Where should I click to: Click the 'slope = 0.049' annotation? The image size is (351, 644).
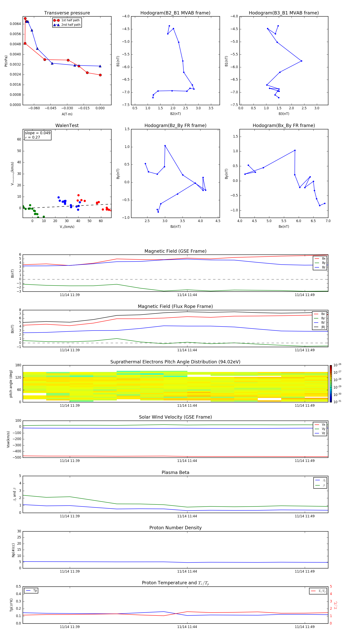tap(38, 133)
